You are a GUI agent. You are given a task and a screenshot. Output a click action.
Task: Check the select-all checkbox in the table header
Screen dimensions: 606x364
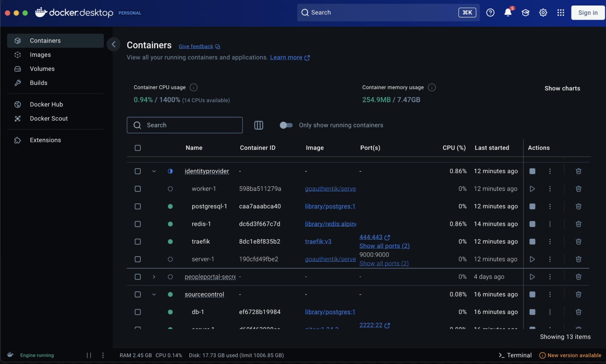click(137, 148)
